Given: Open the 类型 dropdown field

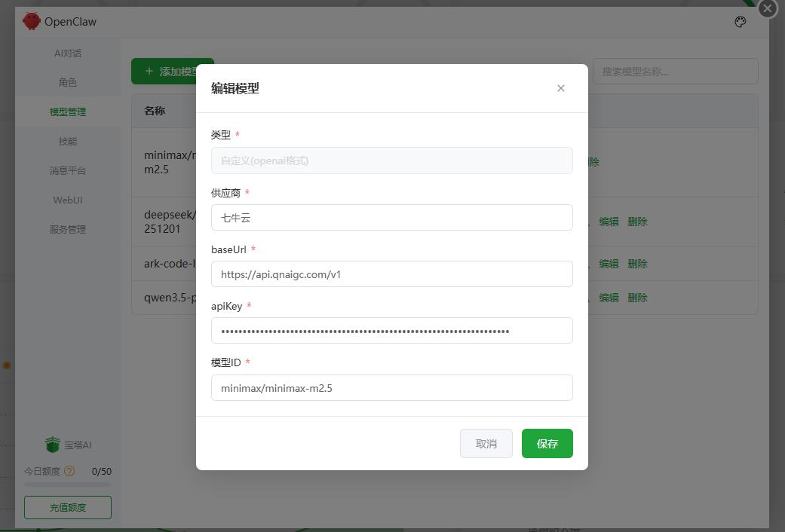Looking at the screenshot, I should pos(392,161).
